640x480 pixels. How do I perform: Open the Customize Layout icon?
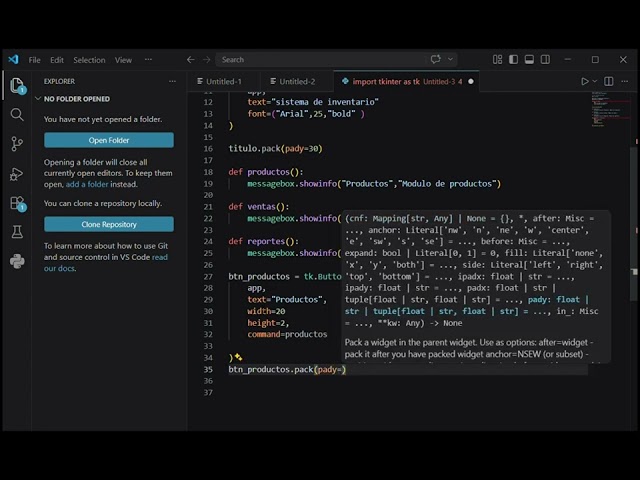497,60
